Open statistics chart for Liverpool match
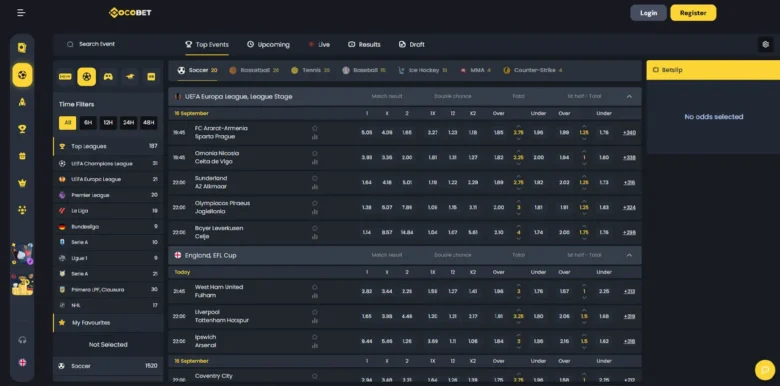The height and width of the screenshot is (386, 780). point(314,321)
